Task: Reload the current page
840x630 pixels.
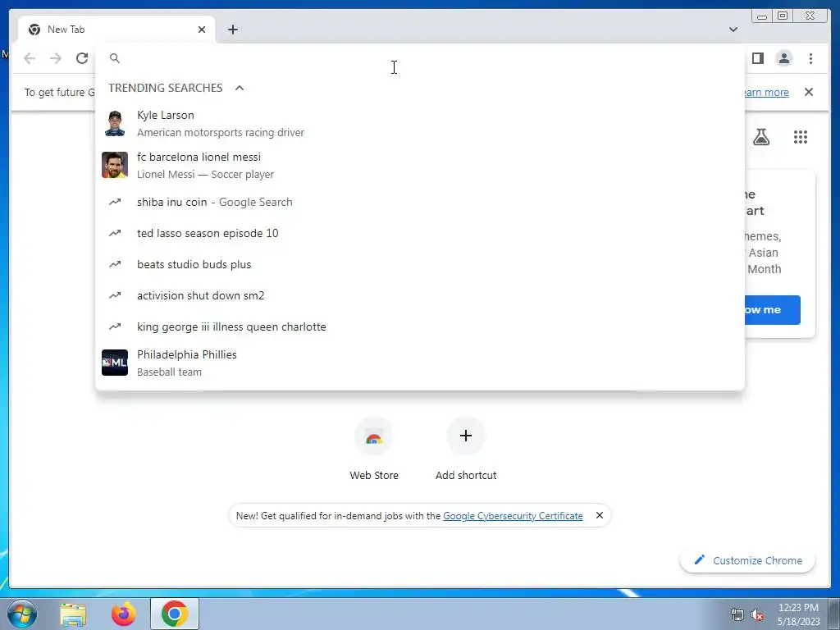Action: click(x=82, y=58)
